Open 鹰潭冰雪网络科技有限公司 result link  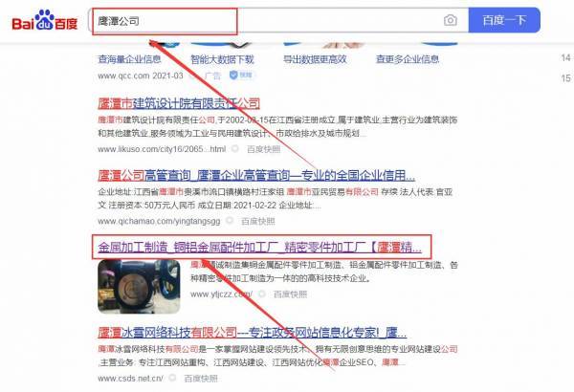(253, 333)
